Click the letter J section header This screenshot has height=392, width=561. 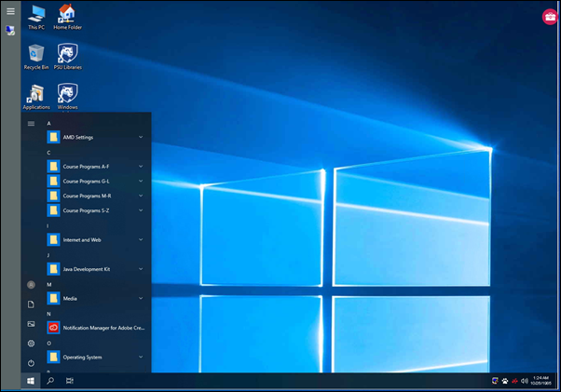pyautogui.click(x=48, y=255)
